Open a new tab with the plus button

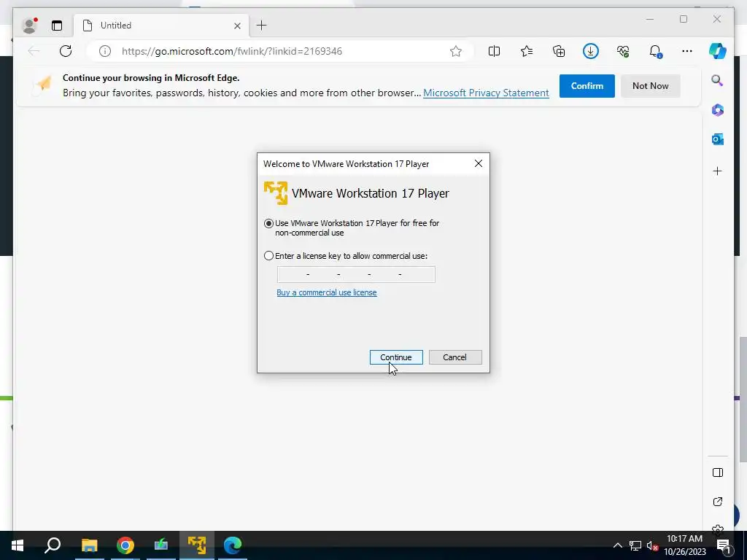pos(262,26)
